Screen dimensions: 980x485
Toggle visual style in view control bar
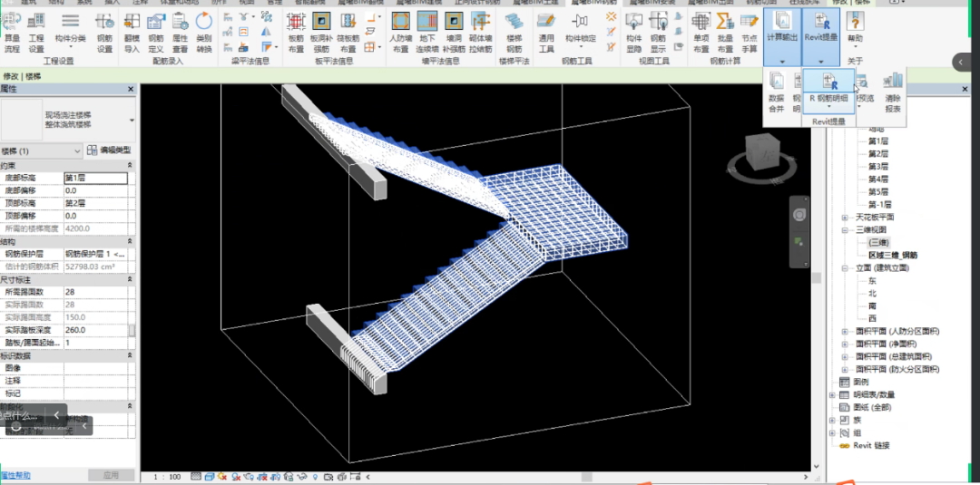[x=208, y=476]
